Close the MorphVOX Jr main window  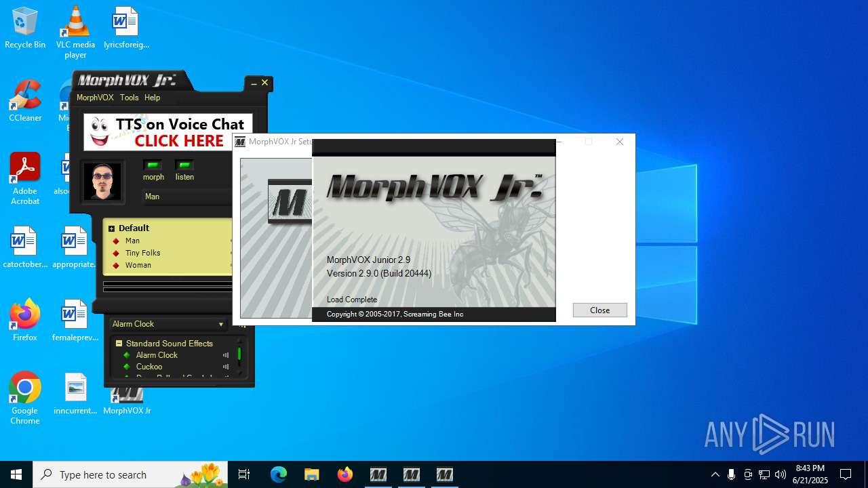pos(265,83)
